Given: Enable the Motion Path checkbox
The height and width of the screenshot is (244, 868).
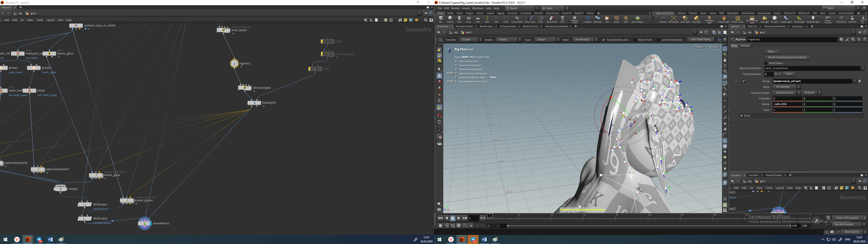Looking at the screenshot, I should (635, 40).
